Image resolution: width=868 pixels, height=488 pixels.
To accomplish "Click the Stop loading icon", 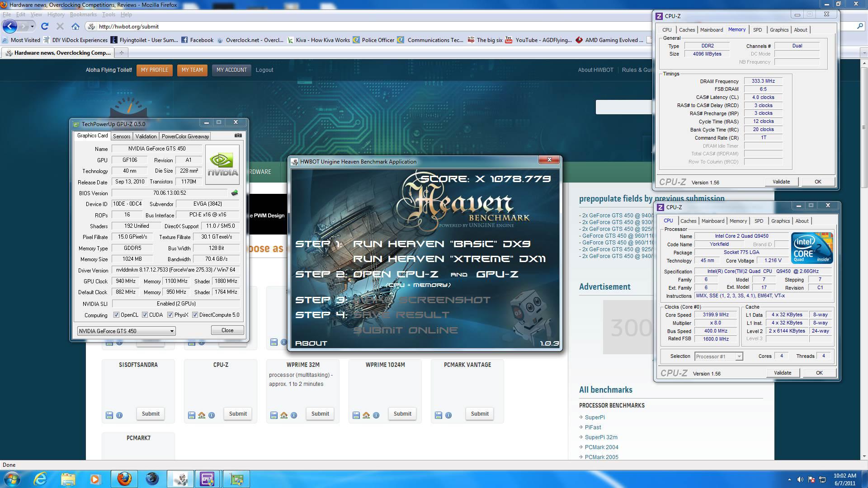I will 60,26.
